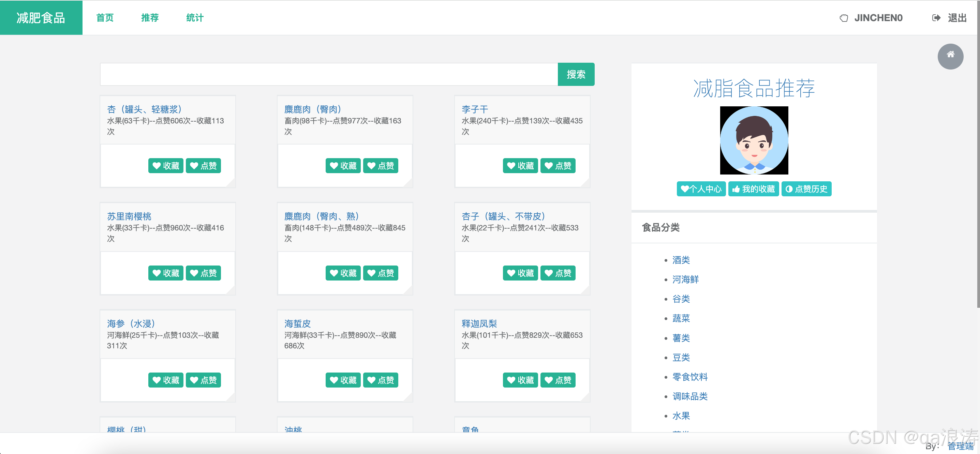Click the 搜索 search button
Image resolution: width=980 pixels, height=454 pixels.
tap(576, 74)
